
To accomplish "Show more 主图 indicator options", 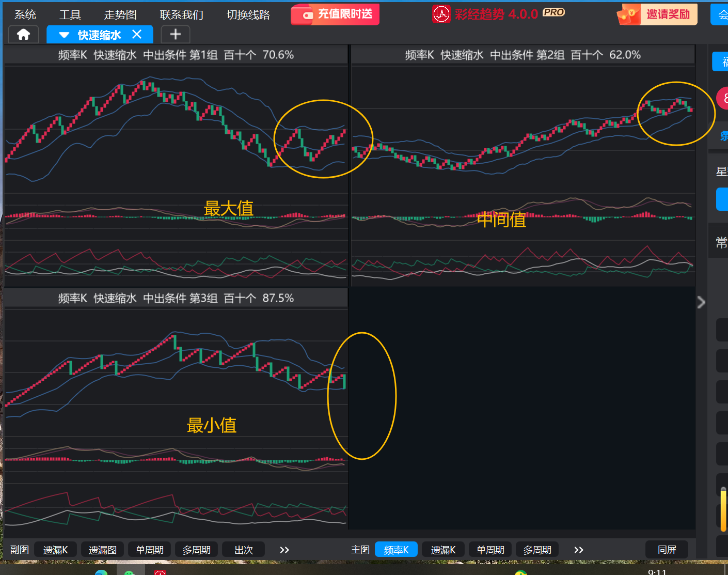I will 578,550.
